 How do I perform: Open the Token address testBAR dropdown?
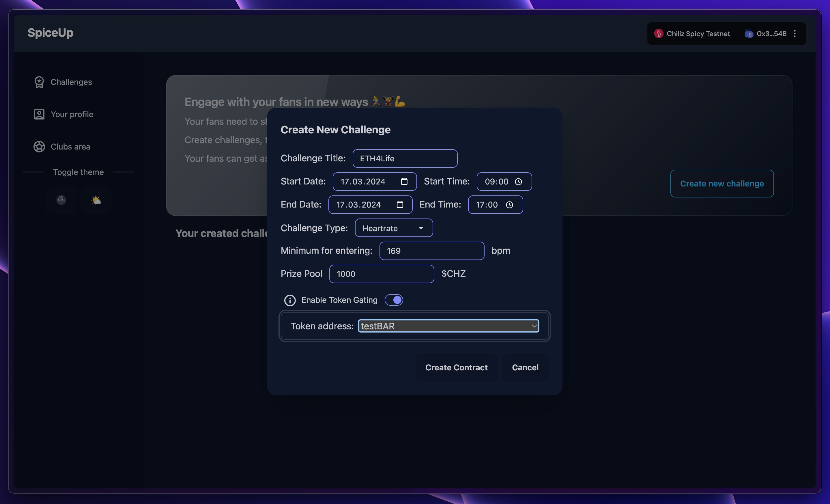coord(448,326)
